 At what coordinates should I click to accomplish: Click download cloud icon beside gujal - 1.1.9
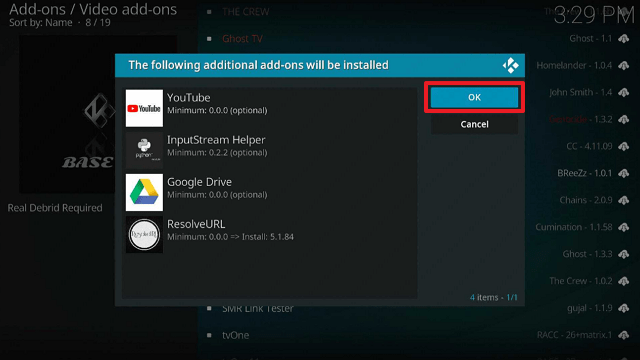[x=623, y=308]
